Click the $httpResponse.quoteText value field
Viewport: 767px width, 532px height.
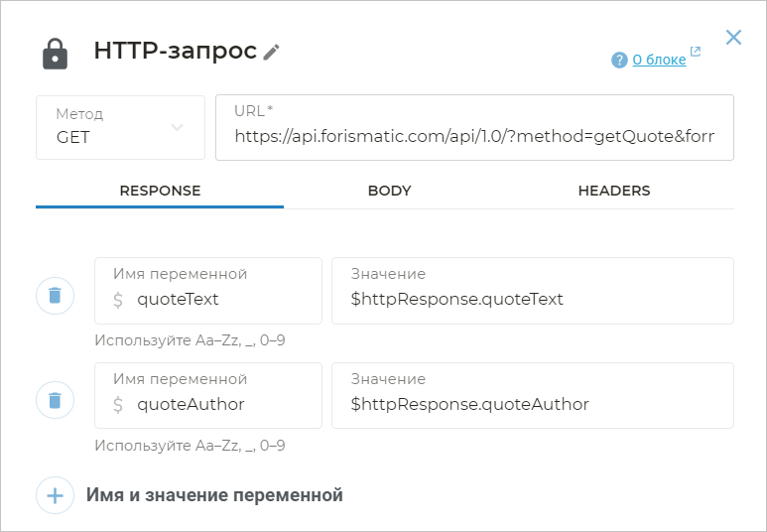pos(533,299)
